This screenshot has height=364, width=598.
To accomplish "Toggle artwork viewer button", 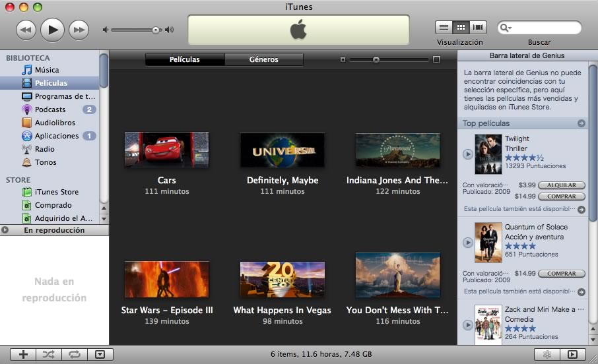I will pos(100,355).
